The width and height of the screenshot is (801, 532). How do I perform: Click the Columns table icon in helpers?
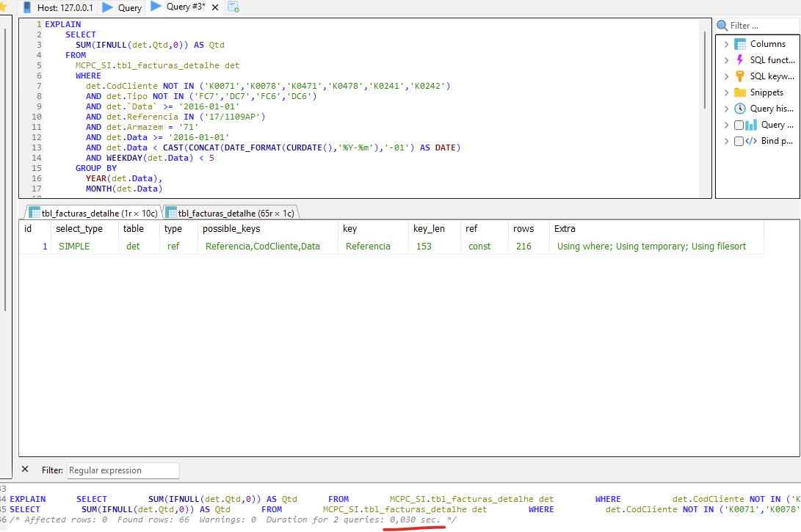tap(740, 44)
